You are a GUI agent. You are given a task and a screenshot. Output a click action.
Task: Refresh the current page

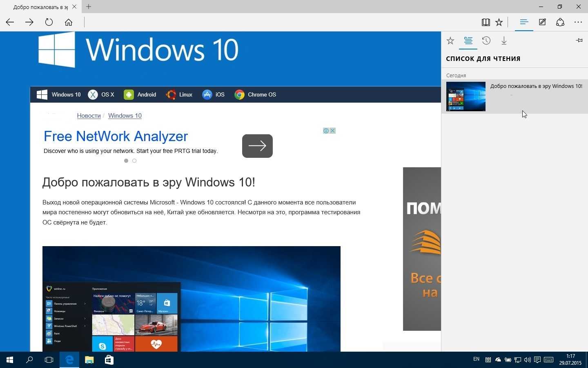[49, 22]
